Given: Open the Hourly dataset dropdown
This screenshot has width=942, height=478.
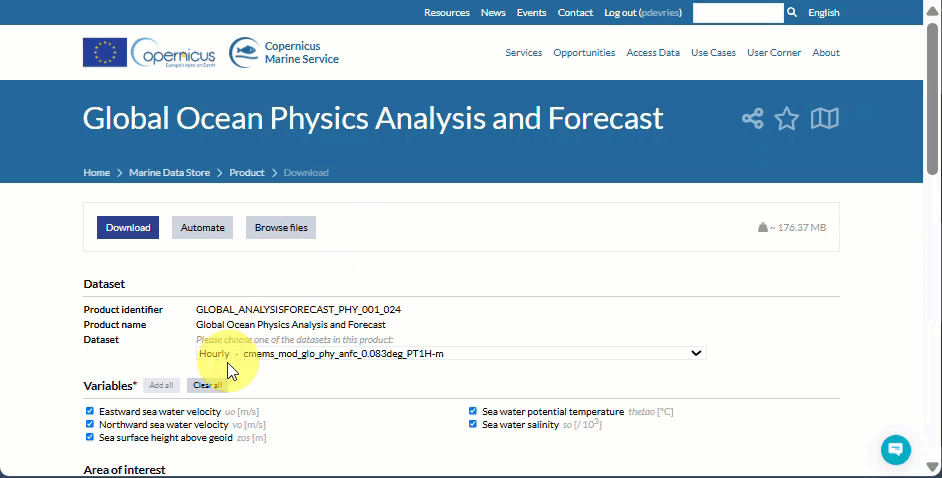Looking at the screenshot, I should (451, 353).
